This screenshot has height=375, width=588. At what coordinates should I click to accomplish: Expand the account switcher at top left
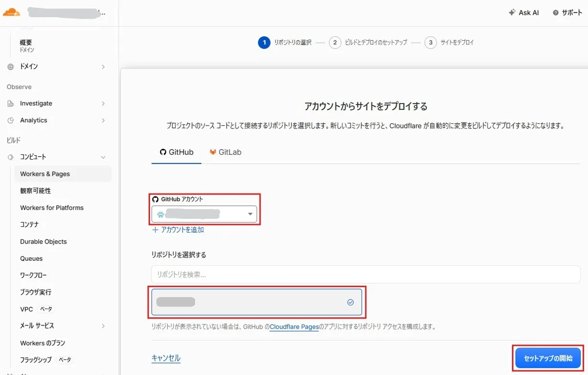66,12
